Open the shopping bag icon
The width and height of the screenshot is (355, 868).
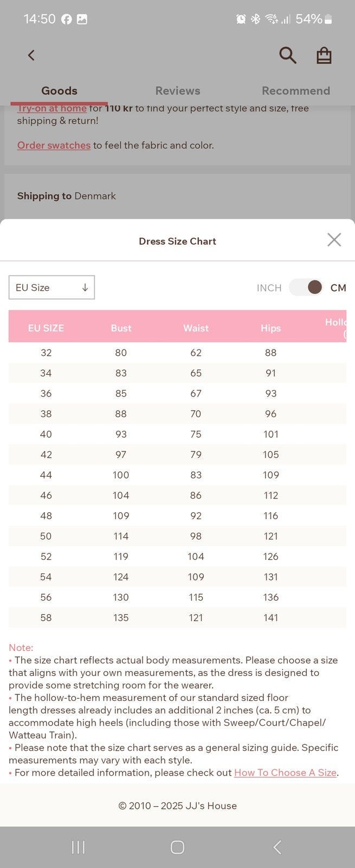coord(324,55)
